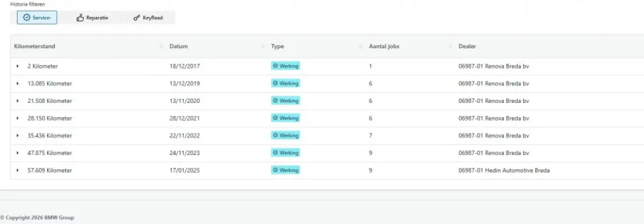Click the Werking badge for 24/11/2023
The width and height of the screenshot is (644, 224).
pos(286,153)
